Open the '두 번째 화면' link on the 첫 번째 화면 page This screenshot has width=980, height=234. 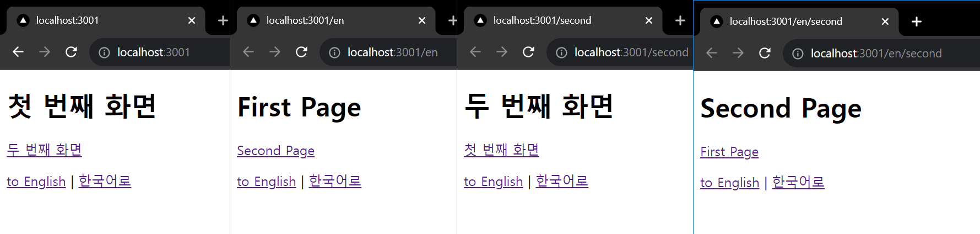44,150
